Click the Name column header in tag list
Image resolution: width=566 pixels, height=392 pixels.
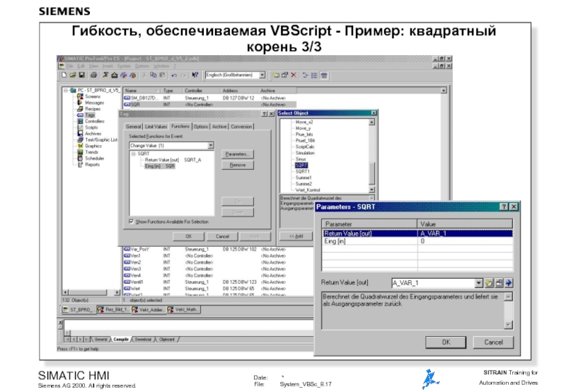click(141, 91)
